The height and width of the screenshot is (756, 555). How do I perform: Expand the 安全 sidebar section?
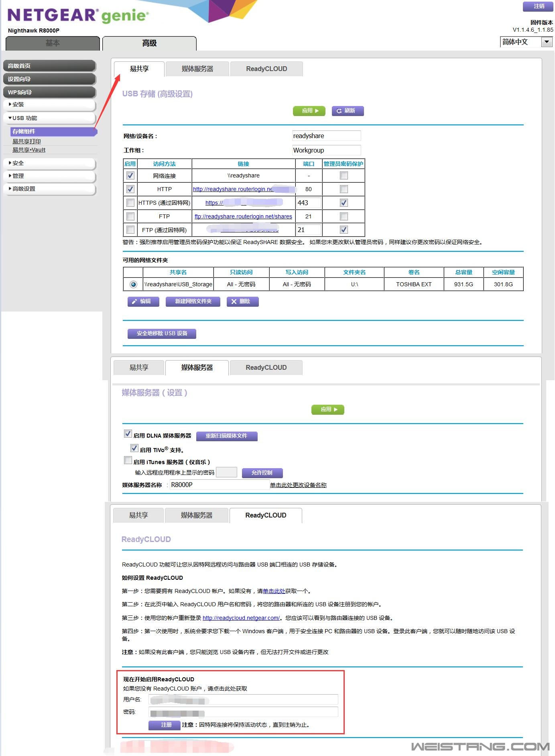(49, 163)
